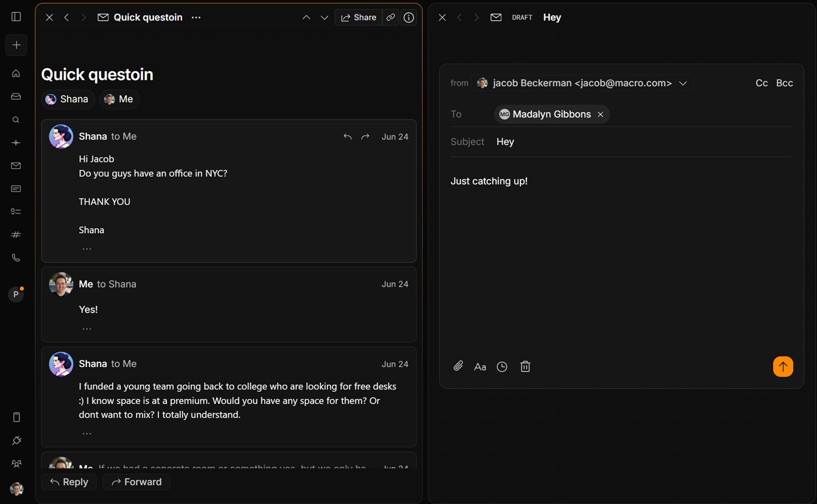Jump to previous thread with up chevron
Image resolution: width=817 pixels, height=504 pixels.
tap(306, 17)
